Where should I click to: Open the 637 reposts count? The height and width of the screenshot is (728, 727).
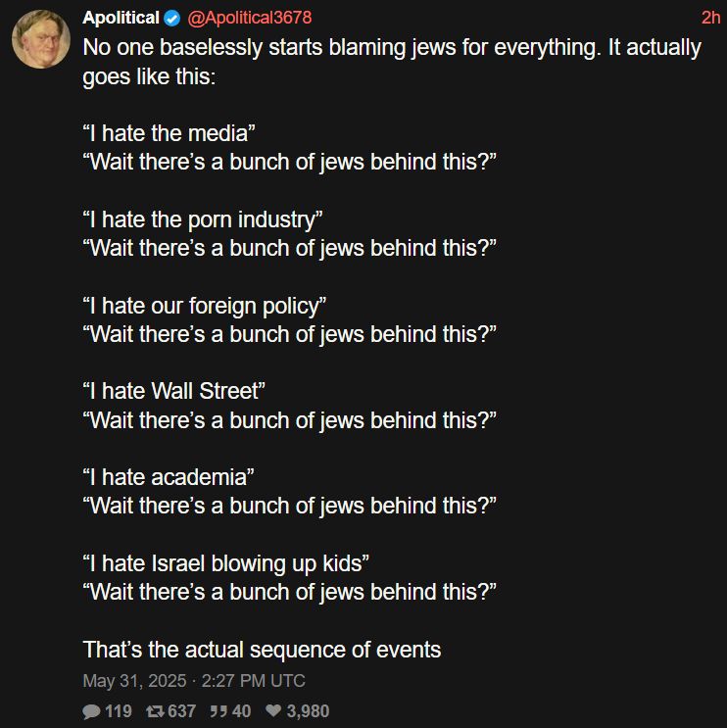click(x=182, y=711)
